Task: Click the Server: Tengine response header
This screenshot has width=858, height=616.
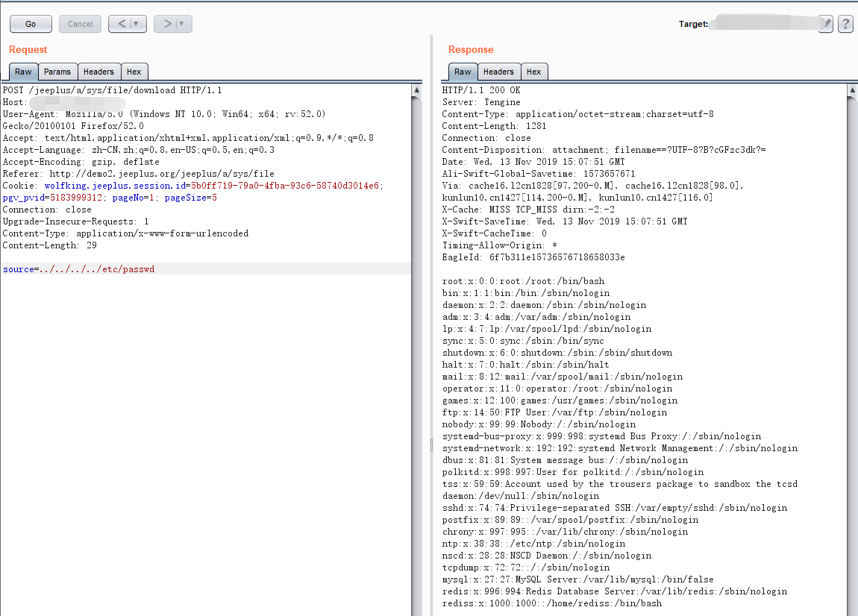Action: (481, 102)
